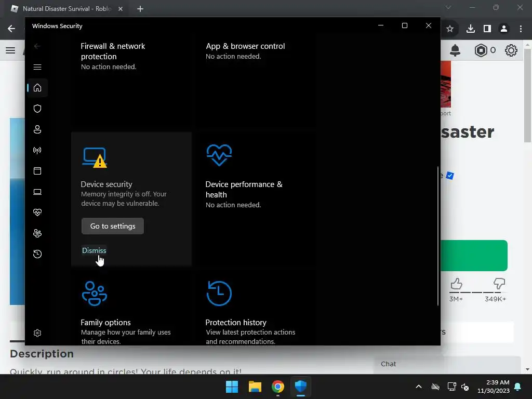Open Device security laptop icon in sidebar
This screenshot has width=532, height=399.
click(37, 192)
